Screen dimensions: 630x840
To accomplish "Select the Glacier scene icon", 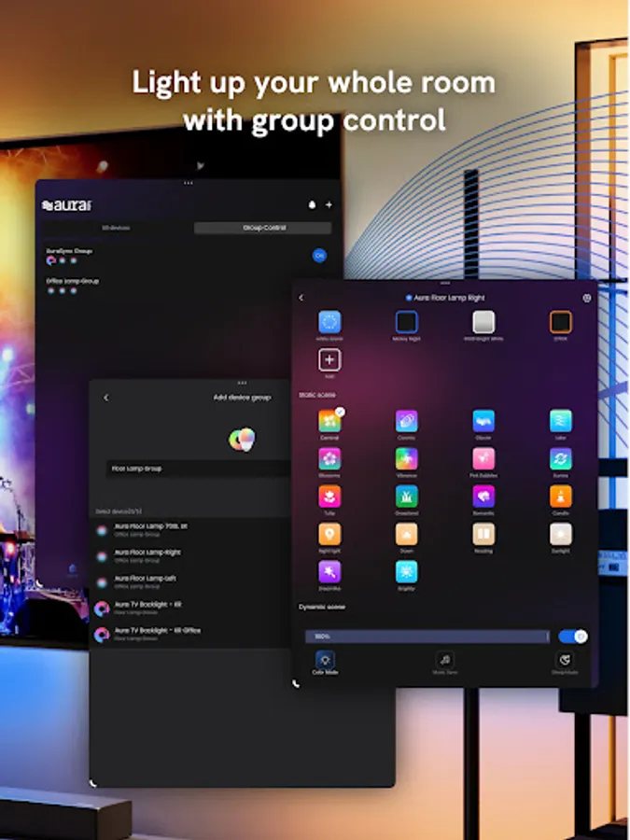I will point(483,421).
